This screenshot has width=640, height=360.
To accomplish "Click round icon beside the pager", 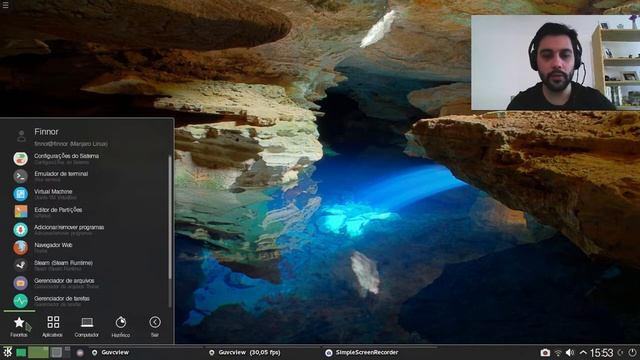I will click(x=80, y=352).
